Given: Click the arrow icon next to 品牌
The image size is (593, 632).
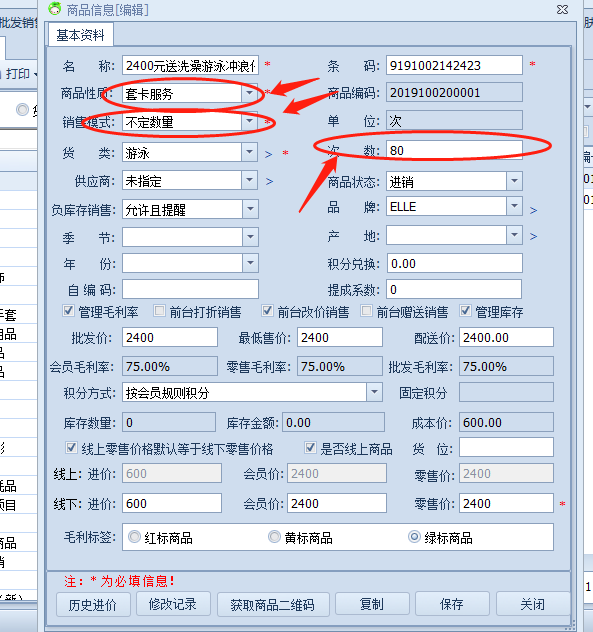Looking at the screenshot, I should [533, 210].
